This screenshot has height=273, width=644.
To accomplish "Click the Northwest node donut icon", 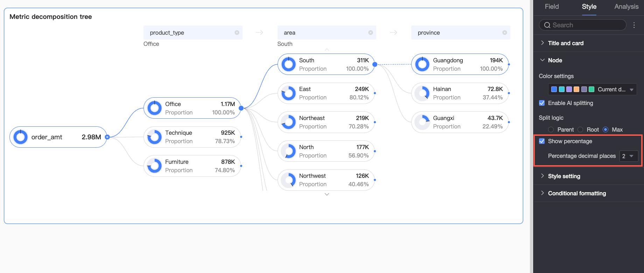I will coord(289,180).
